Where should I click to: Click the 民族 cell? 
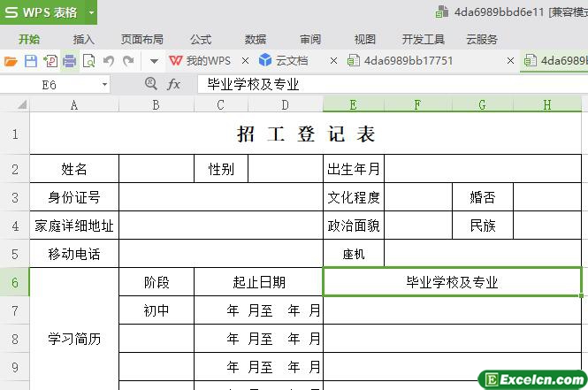coord(482,226)
